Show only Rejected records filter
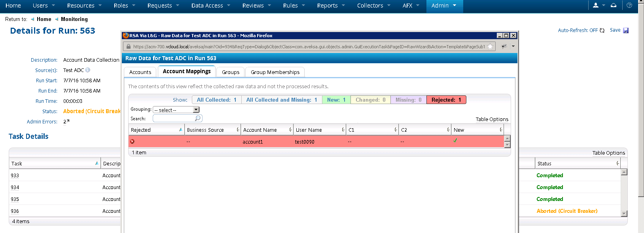This screenshot has height=233, width=644. point(446,100)
